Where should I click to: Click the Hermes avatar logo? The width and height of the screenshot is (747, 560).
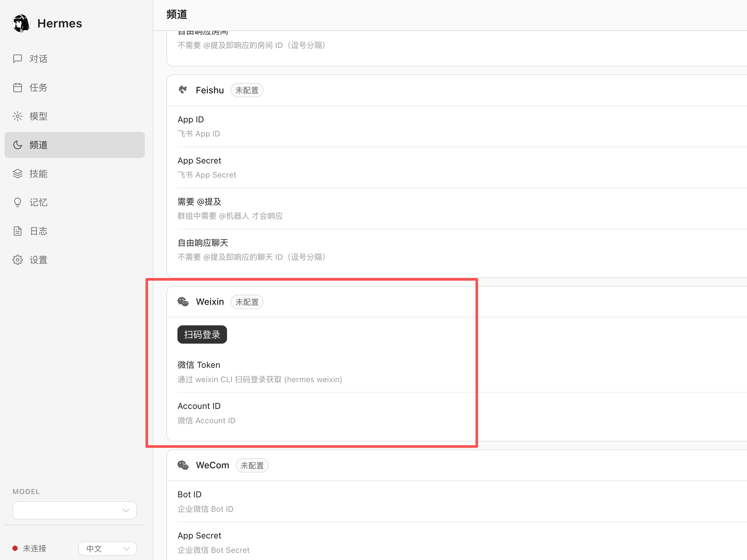click(x=21, y=23)
